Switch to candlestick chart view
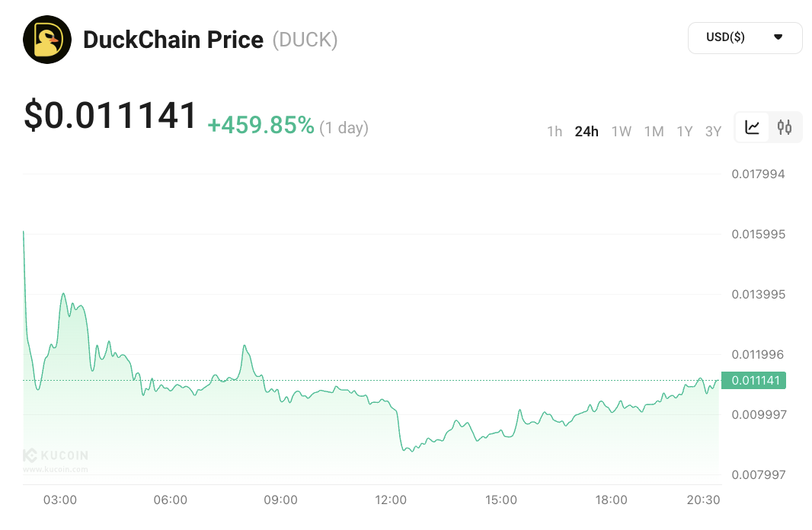 click(785, 128)
